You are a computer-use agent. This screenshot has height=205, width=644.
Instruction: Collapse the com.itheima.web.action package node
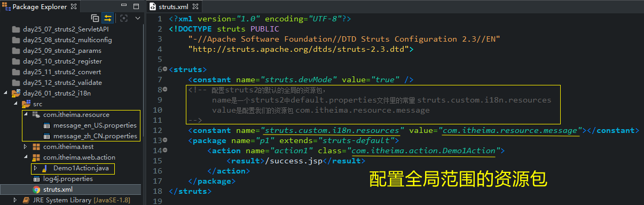(25, 157)
